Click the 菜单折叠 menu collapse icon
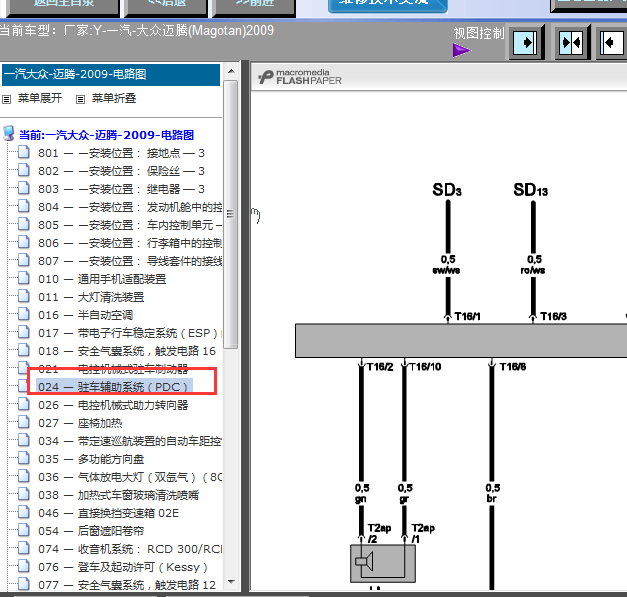 click(x=80, y=99)
